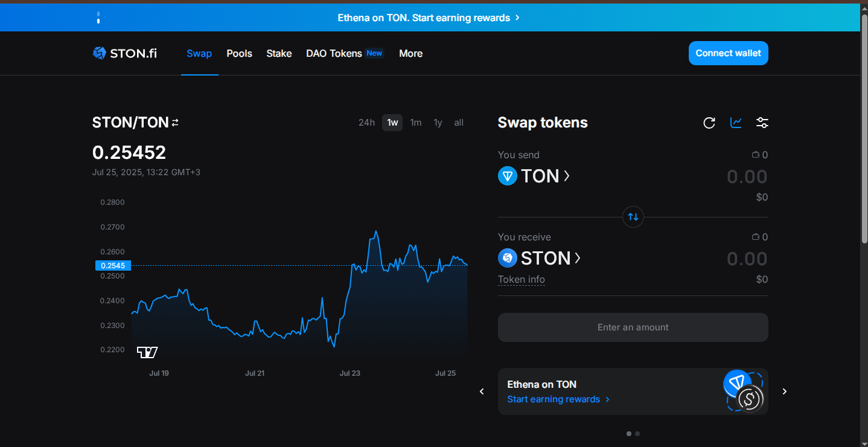
Task: Switch send and receive tokens arrow button
Action: click(x=633, y=216)
